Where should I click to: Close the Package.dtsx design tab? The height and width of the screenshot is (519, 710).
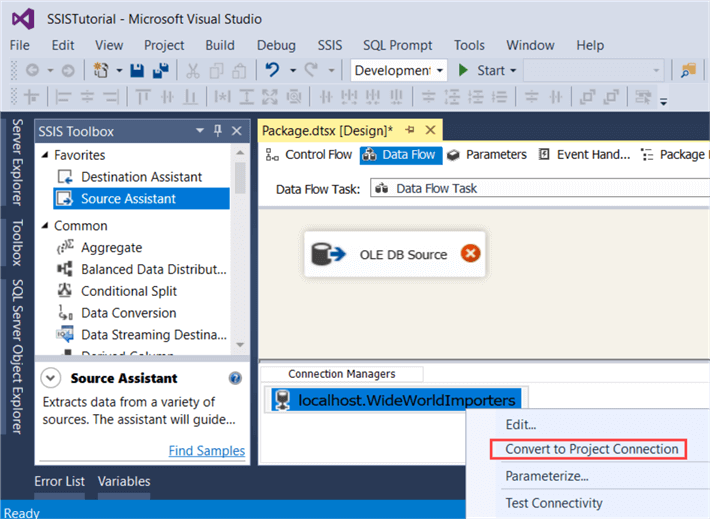[x=430, y=130]
